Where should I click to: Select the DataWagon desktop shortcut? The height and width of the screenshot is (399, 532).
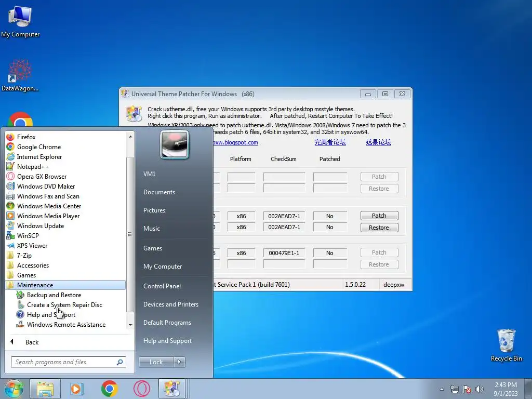pyautogui.click(x=20, y=75)
